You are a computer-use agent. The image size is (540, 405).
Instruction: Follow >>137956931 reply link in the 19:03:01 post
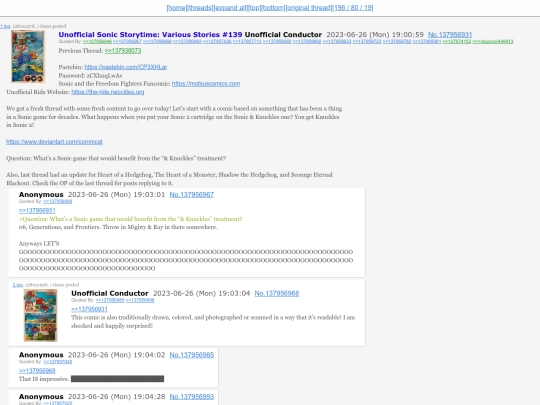click(x=37, y=210)
